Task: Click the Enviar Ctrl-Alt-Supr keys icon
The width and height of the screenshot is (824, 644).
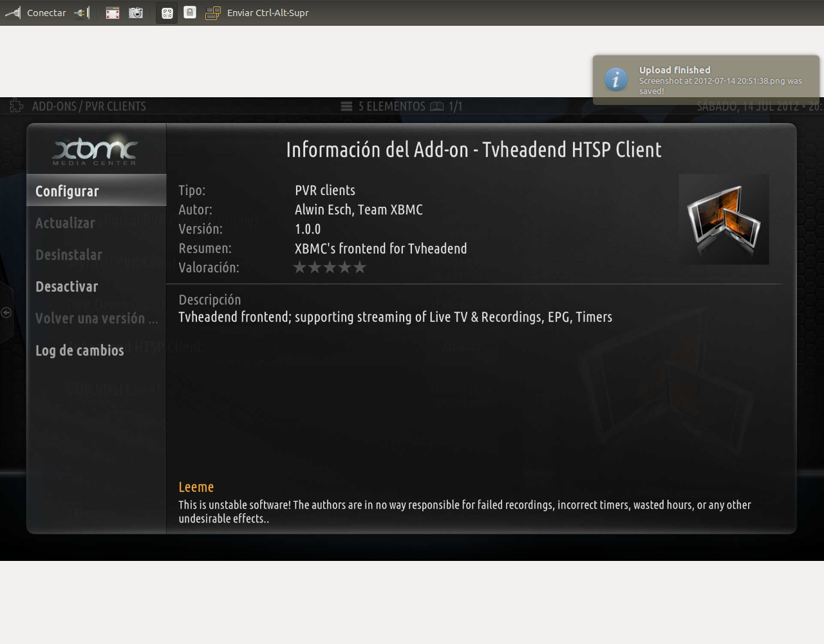Action: (213, 13)
